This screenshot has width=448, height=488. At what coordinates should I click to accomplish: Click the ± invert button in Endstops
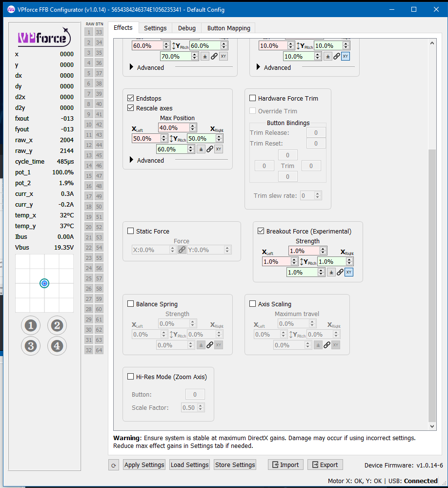click(x=201, y=149)
